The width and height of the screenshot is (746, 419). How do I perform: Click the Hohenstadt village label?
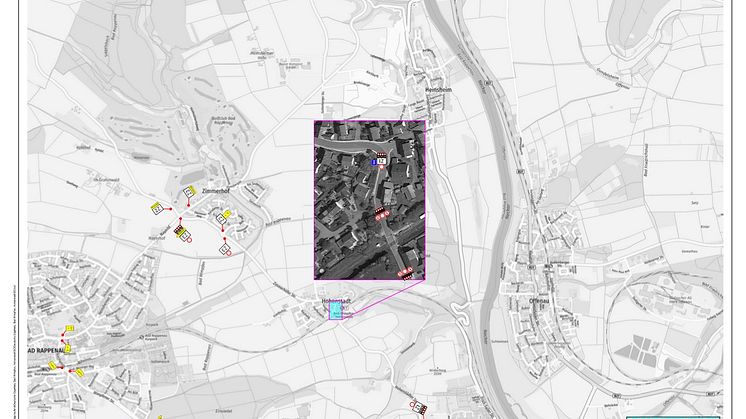[x=331, y=299]
